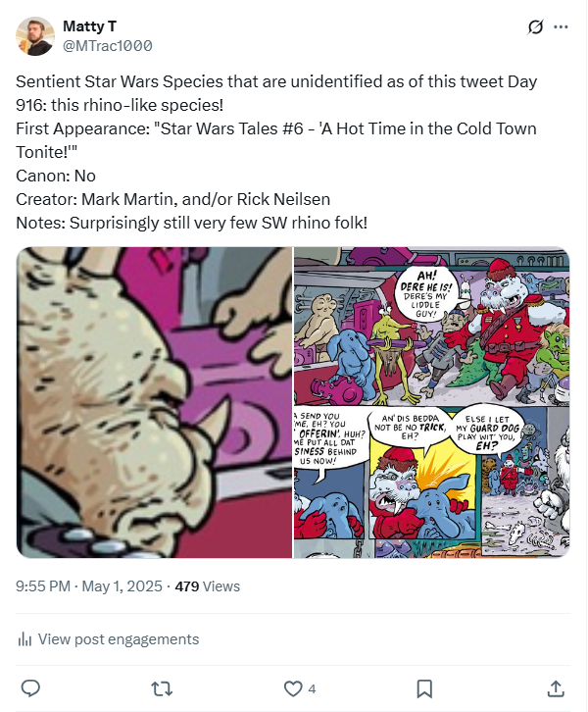Open the comic page image on the right

coord(431,402)
